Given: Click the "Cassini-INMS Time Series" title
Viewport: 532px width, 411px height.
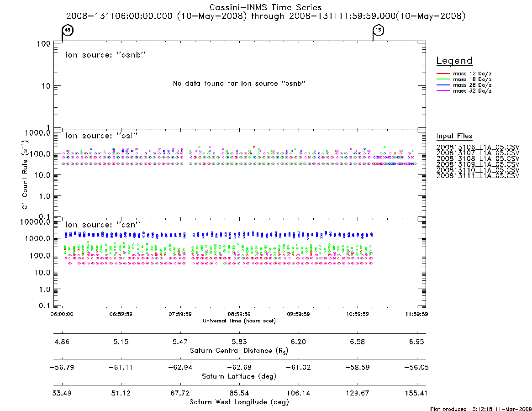Looking at the screenshot, I should (266, 7).
